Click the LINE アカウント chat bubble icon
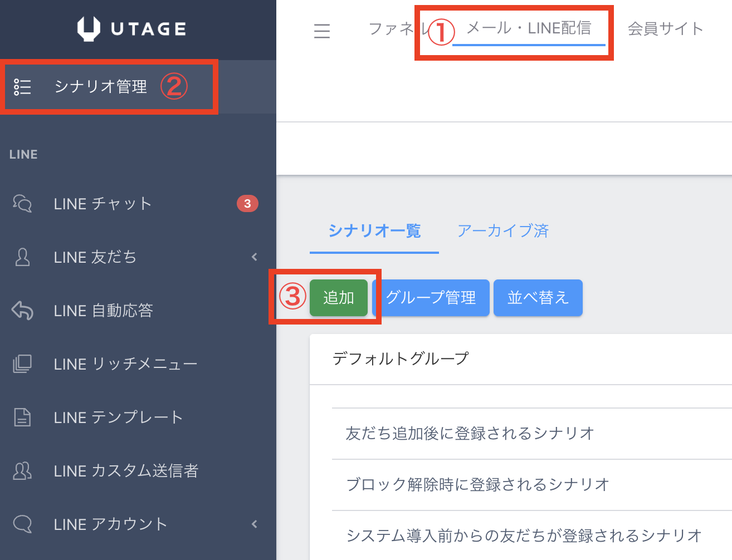732x560 pixels. (x=22, y=524)
